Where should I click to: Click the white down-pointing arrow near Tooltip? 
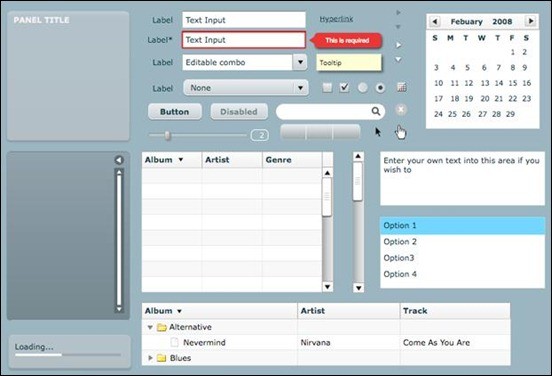tap(398, 60)
